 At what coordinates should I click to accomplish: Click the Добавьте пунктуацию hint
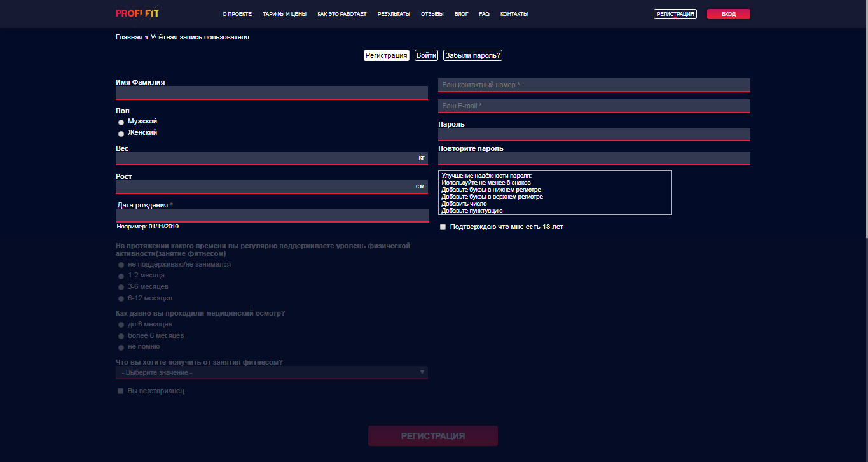coord(472,211)
